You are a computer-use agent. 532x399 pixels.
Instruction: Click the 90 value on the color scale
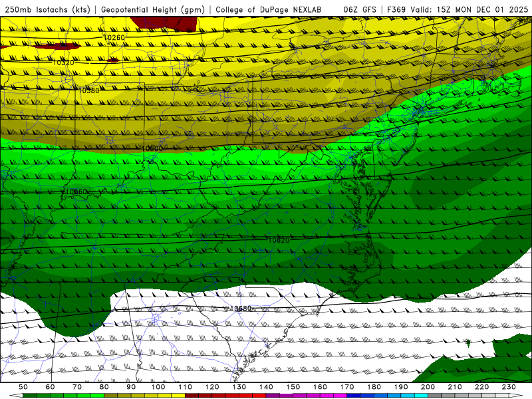coord(131,387)
